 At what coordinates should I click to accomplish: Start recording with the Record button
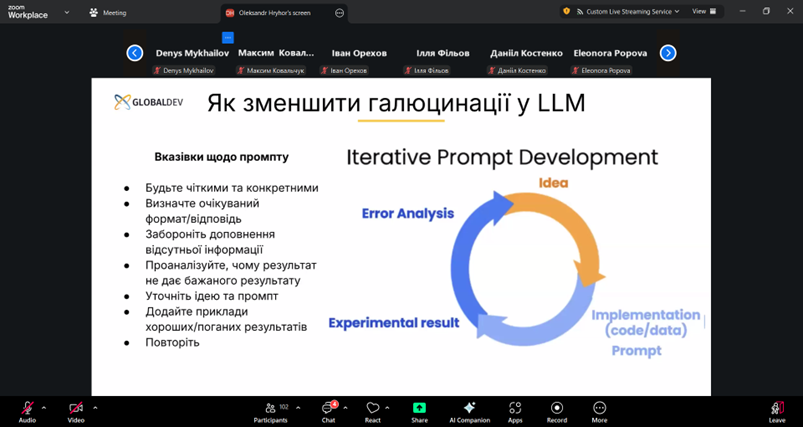pos(556,409)
